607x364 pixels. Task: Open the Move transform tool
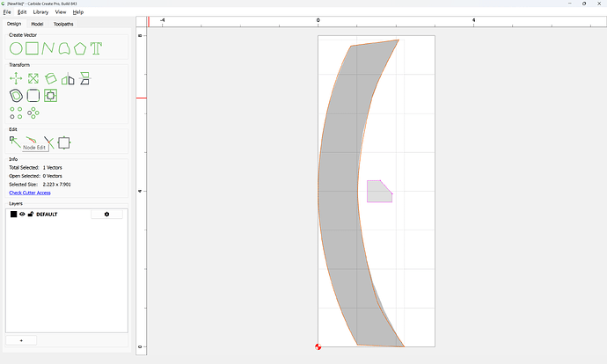point(16,78)
